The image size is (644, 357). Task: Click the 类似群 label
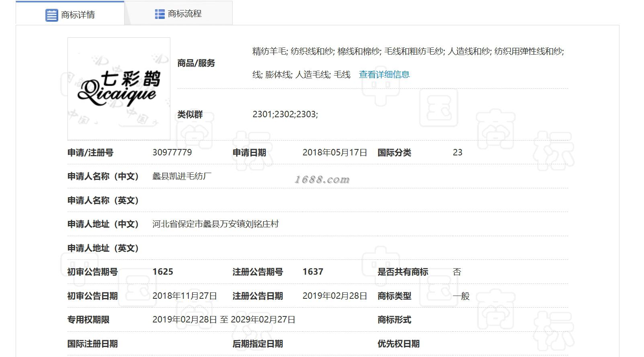coord(190,114)
